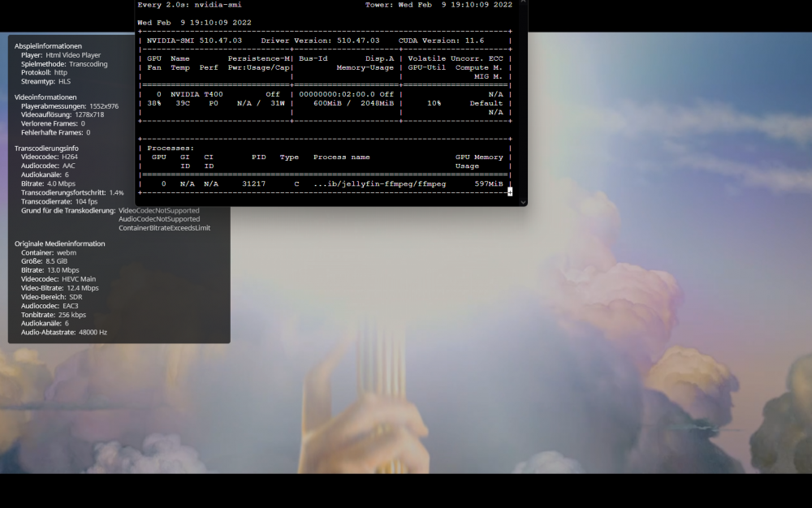Viewport: 812px width, 508px height.
Task: Click the '00000000:02:00.0' bus ID
Action: 337,94
